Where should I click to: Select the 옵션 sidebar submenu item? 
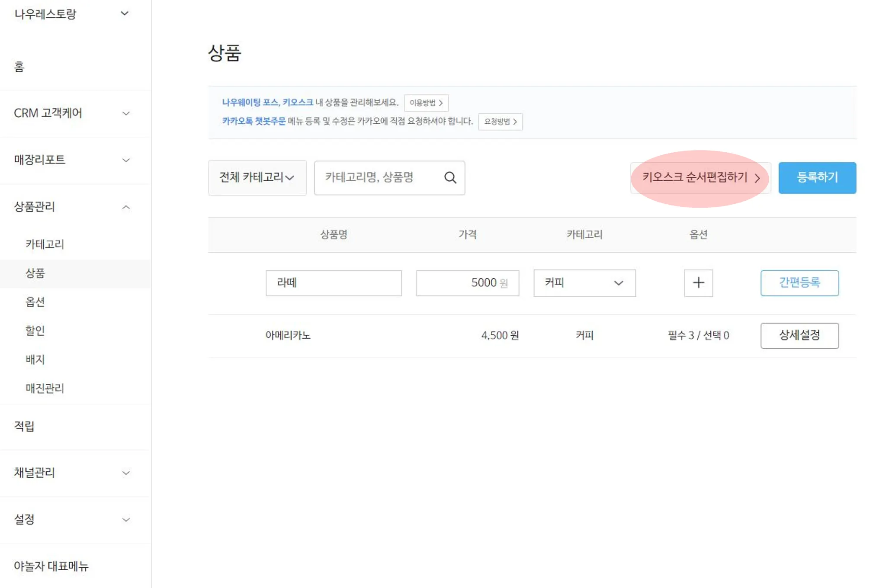click(35, 302)
